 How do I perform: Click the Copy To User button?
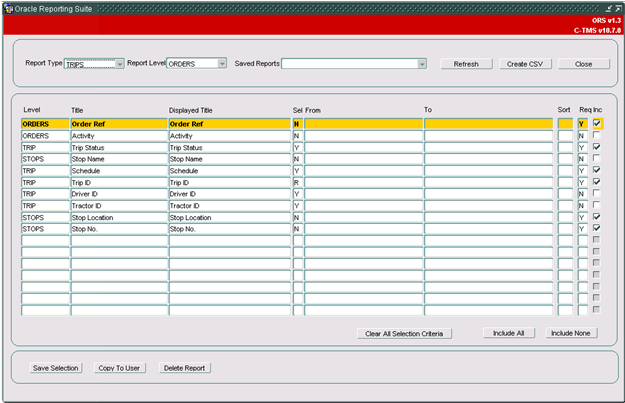tap(119, 368)
